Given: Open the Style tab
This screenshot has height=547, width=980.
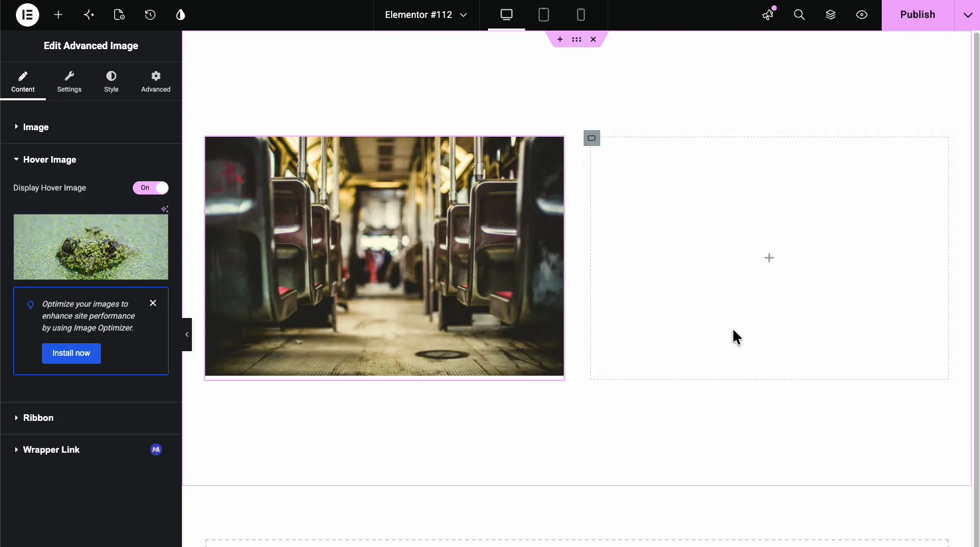Looking at the screenshot, I should pyautogui.click(x=112, y=81).
